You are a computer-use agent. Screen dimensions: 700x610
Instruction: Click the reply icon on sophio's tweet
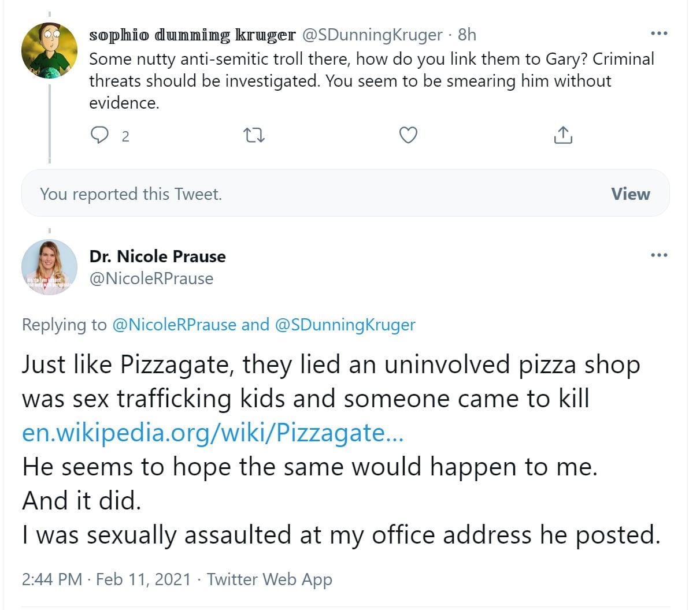100,135
